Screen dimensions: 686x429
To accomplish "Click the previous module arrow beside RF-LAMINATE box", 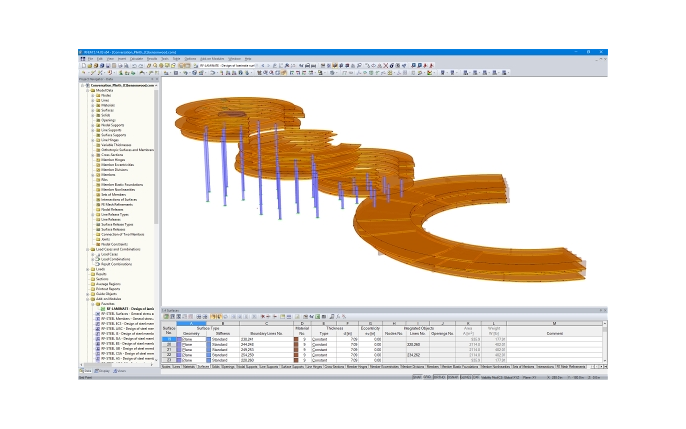I will click(262, 66).
